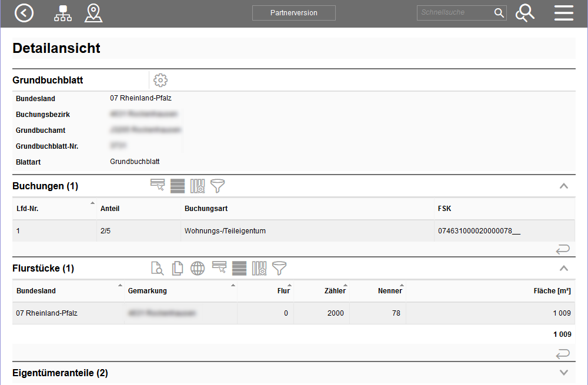The image size is (588, 385).
Task: Open the Buchungen column settings icon
Action: coord(198,186)
